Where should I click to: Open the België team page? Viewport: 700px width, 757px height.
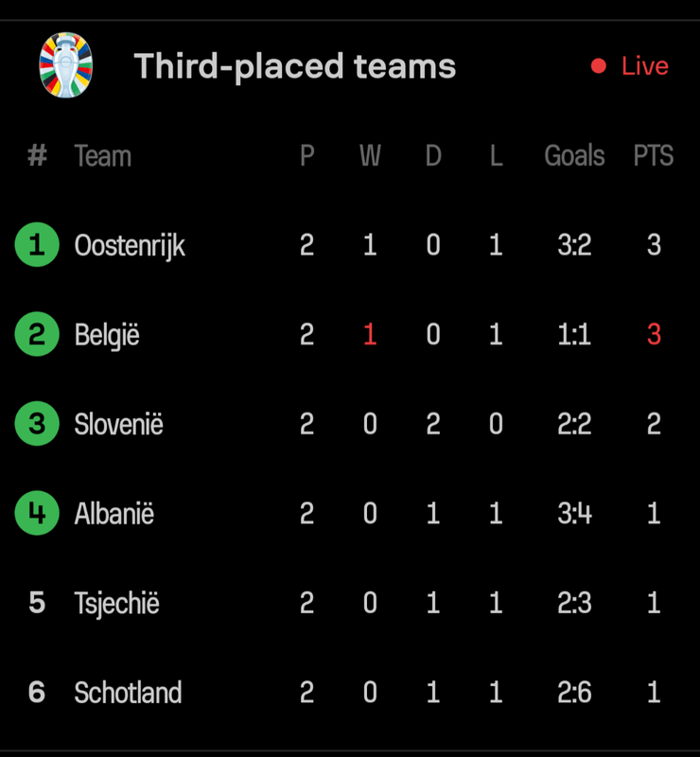click(107, 335)
